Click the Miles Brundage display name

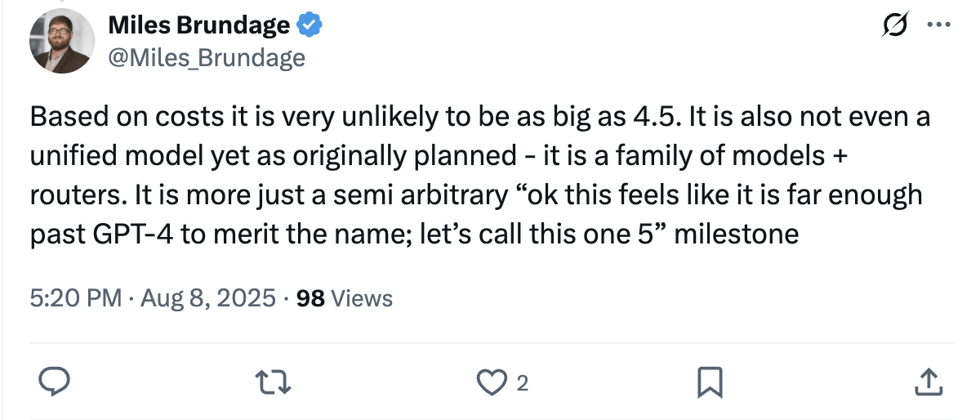(x=198, y=26)
